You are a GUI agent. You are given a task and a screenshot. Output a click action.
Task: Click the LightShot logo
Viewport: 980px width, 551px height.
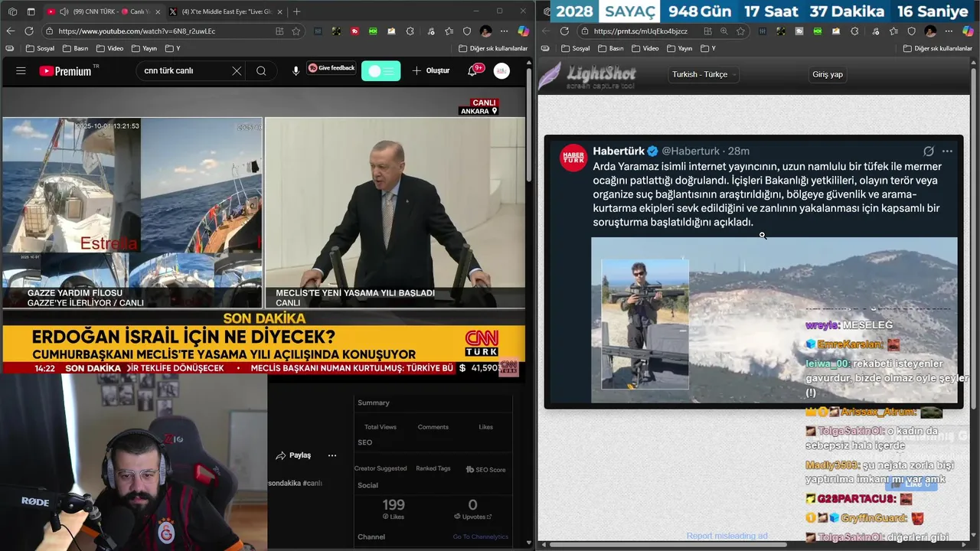588,75
